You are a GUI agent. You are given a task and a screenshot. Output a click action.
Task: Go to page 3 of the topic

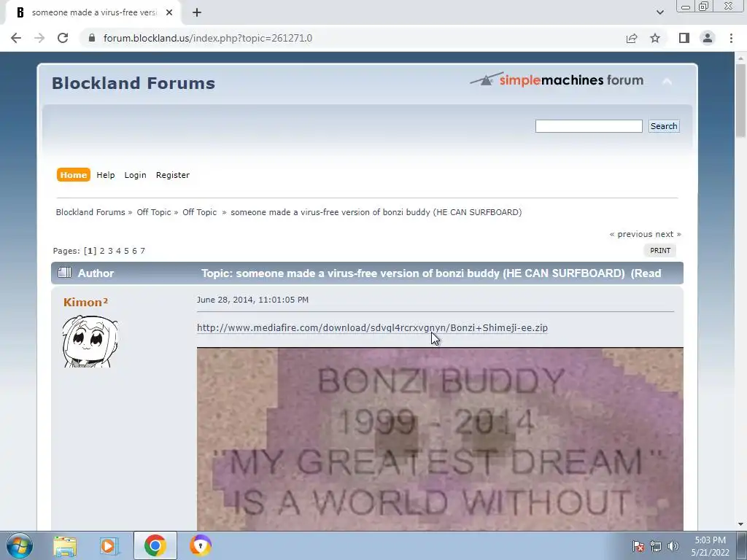click(110, 251)
